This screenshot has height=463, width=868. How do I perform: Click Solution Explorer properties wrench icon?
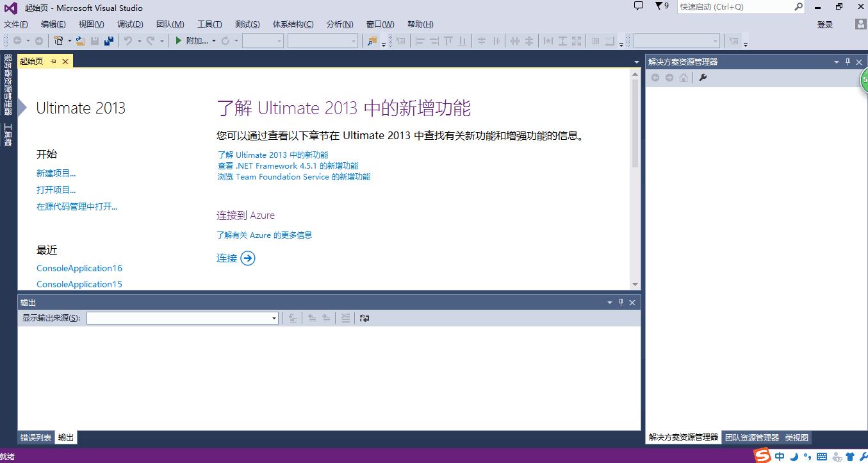point(703,78)
